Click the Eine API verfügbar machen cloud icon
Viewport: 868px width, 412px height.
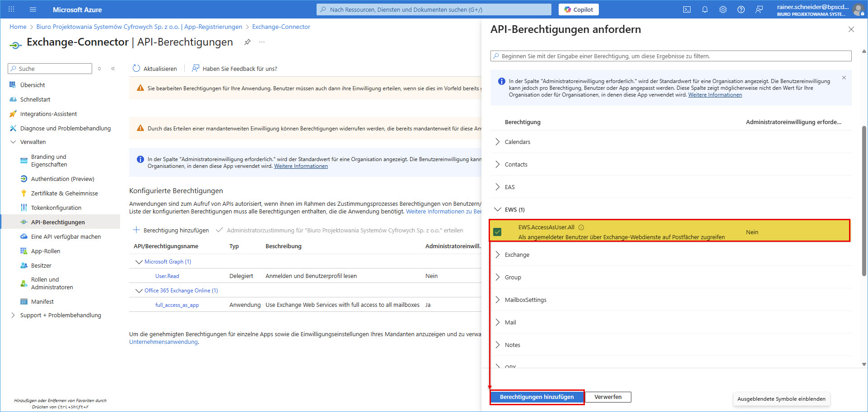pos(24,236)
